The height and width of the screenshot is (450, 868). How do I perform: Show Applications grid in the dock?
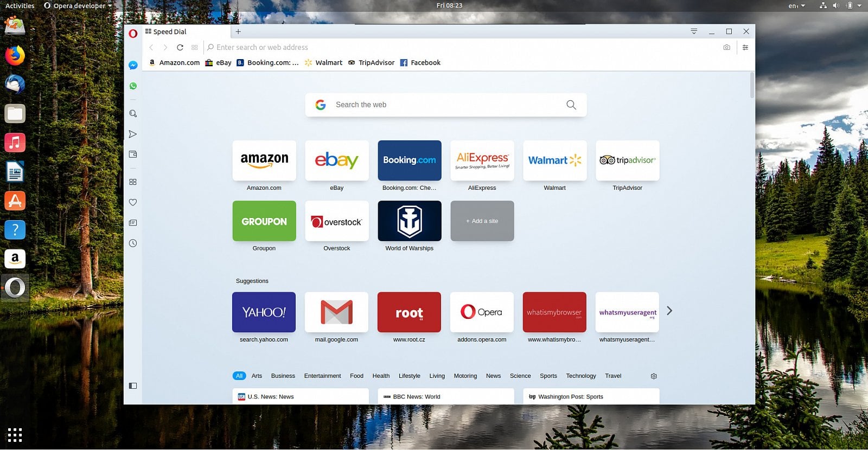(15, 435)
